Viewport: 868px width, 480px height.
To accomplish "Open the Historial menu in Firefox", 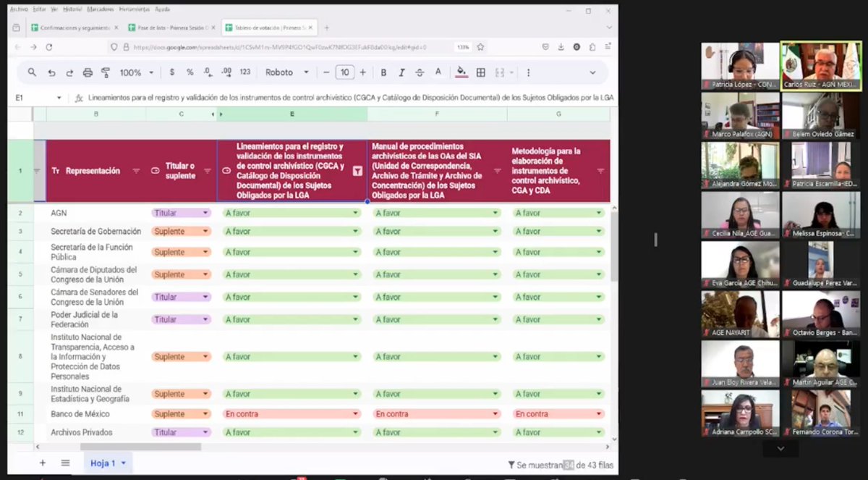I will (72, 9).
